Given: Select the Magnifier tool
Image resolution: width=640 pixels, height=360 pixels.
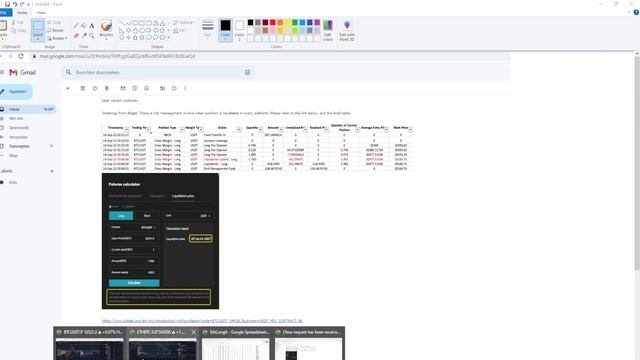Looking at the screenshot, I should click(91, 36).
